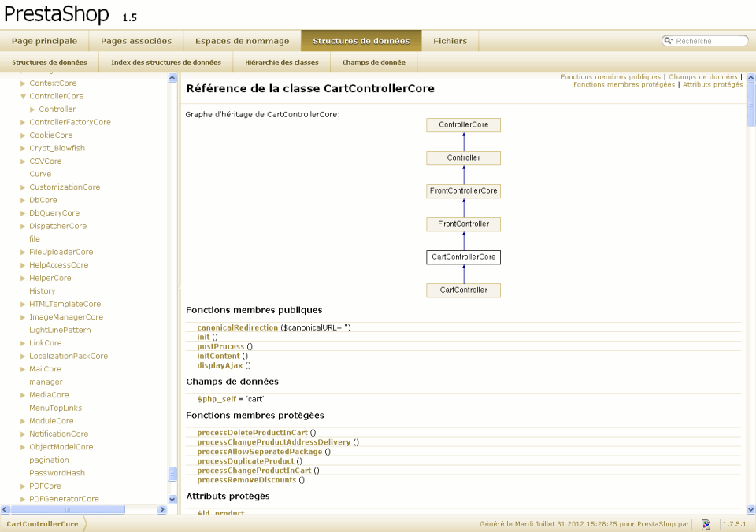Click sidebar horizontal scrollbar right arrow

[162, 510]
